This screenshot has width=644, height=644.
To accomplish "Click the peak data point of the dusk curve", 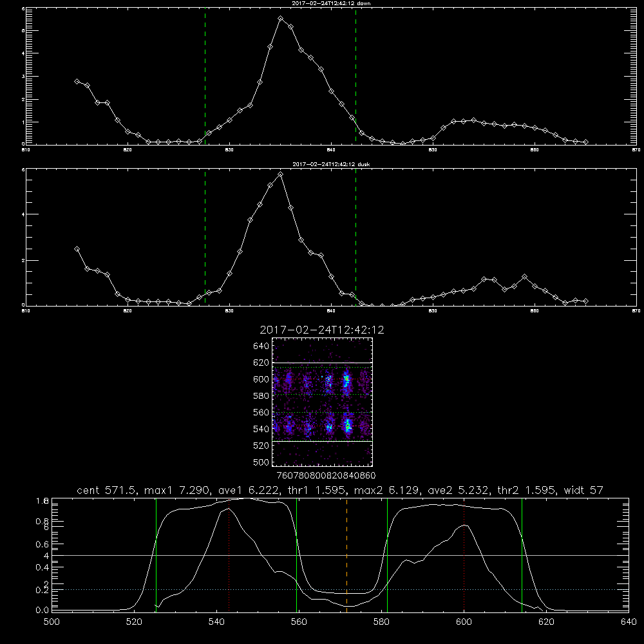I will [x=281, y=174].
